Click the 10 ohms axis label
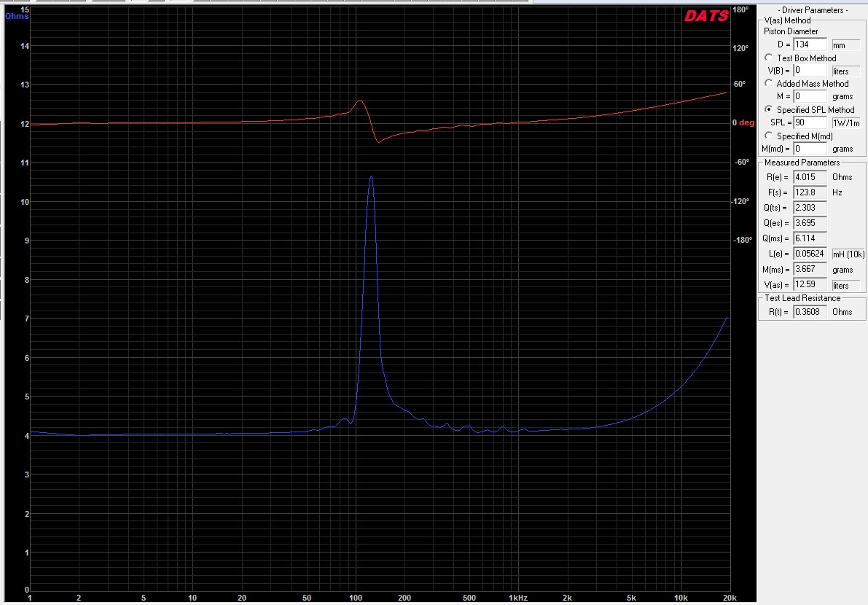Screen dimensions: 868x605 pos(24,202)
